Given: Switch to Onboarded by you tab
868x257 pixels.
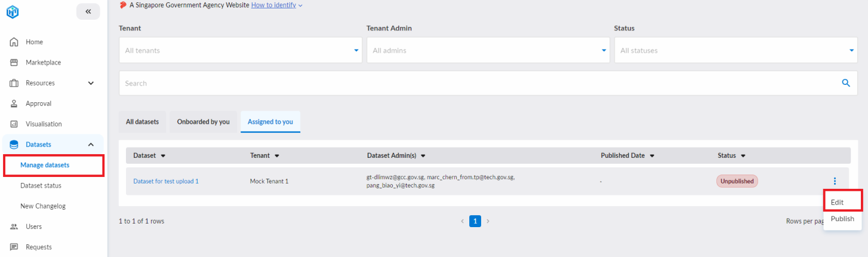Looking at the screenshot, I should (203, 121).
